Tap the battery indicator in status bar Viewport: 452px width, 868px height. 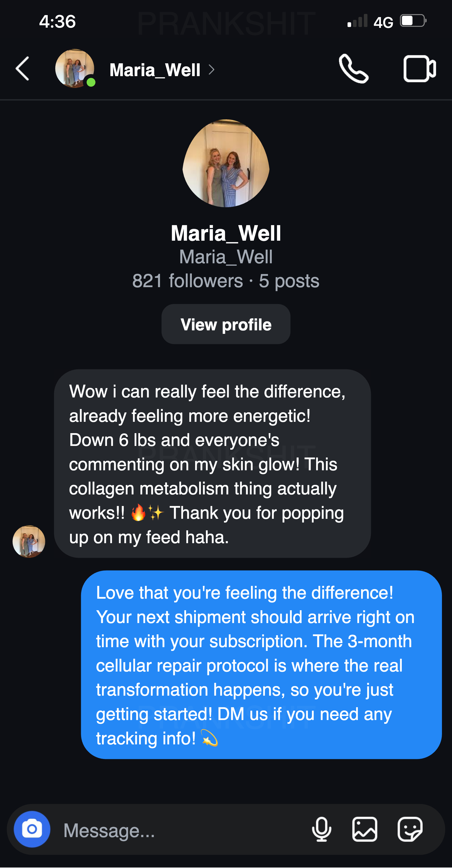coord(413,21)
